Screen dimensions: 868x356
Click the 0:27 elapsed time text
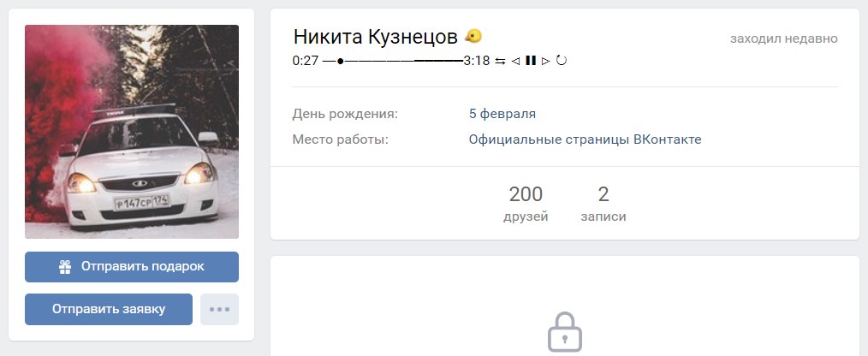(306, 61)
